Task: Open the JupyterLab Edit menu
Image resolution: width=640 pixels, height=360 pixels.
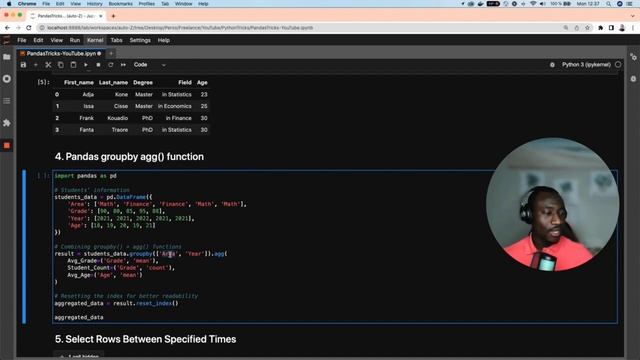Action: 38,40
